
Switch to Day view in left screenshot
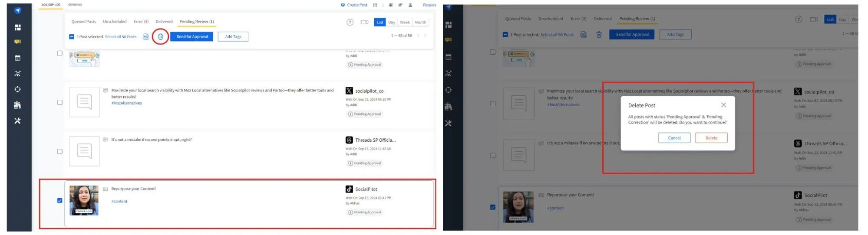point(392,22)
